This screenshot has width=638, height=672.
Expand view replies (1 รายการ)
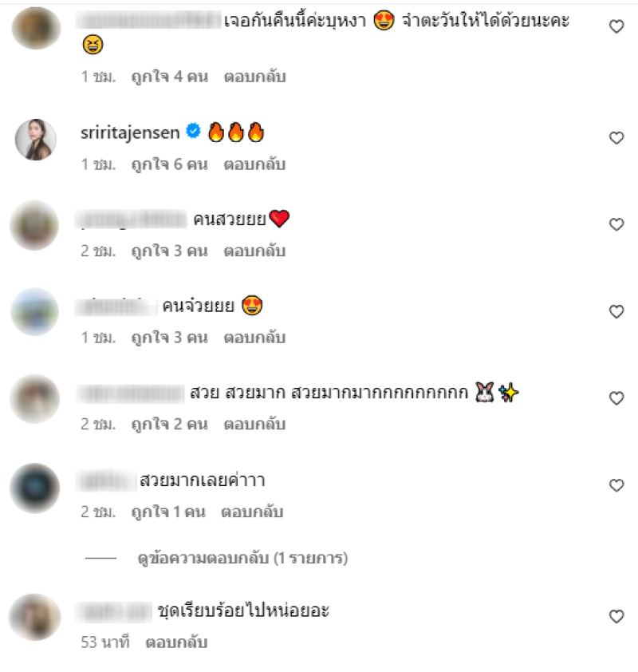coord(242,558)
